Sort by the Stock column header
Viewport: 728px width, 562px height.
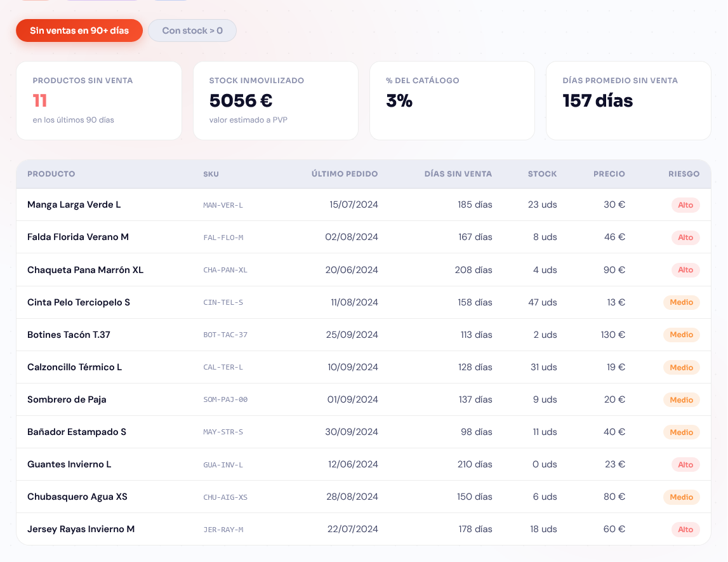click(542, 174)
